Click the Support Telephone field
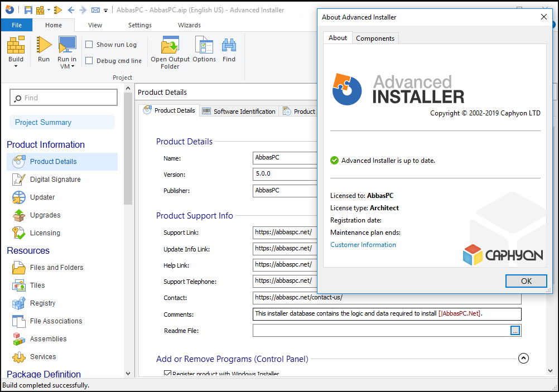This screenshot has width=559, height=392. pyautogui.click(x=285, y=281)
